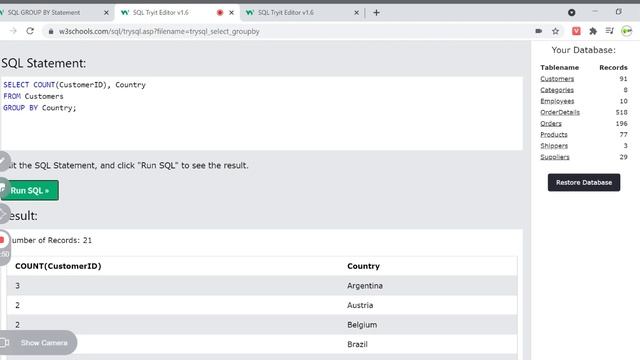The image size is (640, 360).
Task: Open the Categories table link
Action: click(557, 90)
